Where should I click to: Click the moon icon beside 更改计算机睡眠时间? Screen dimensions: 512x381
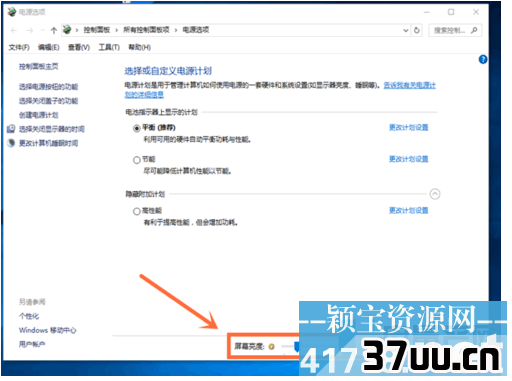tap(11, 143)
